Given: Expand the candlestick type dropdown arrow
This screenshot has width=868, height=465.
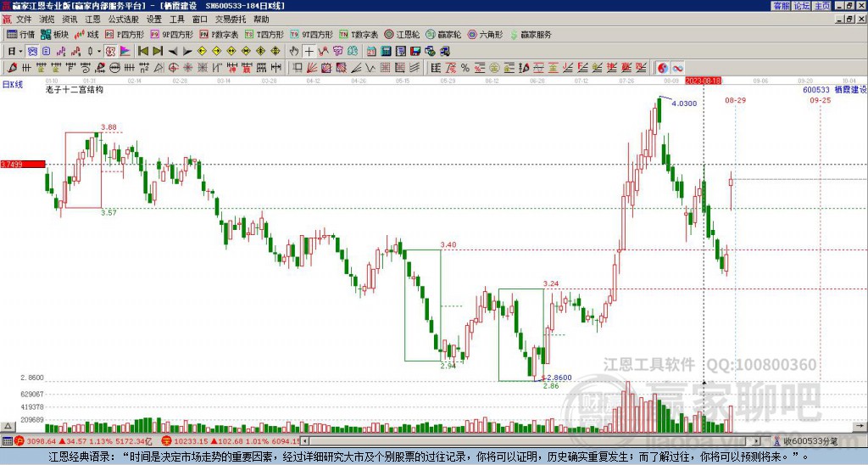Looking at the screenshot, I should (98, 52).
